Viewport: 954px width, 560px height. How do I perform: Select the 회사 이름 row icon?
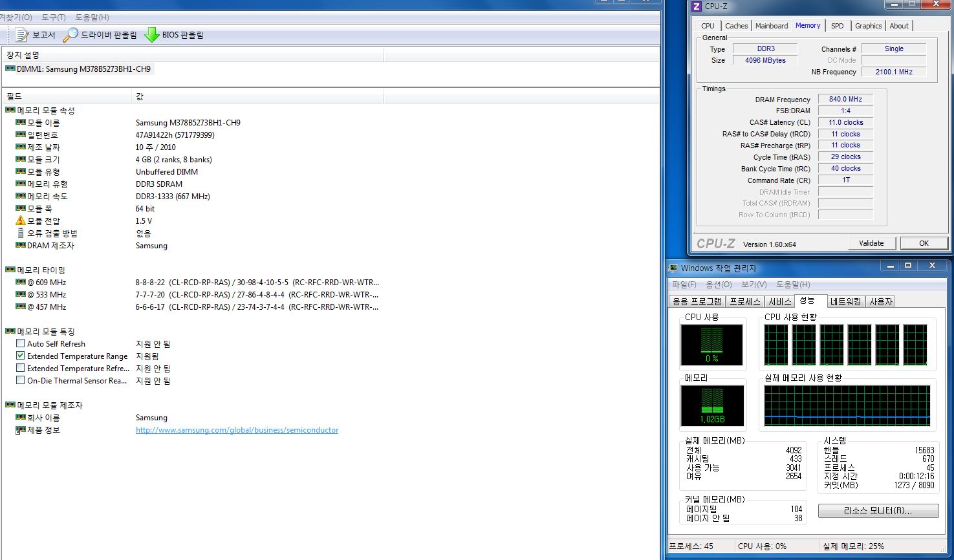pyautogui.click(x=21, y=417)
